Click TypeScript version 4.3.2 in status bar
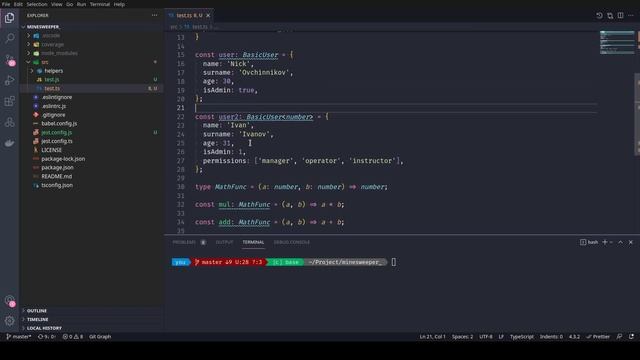Screen dimensions: 640x360 point(574,337)
